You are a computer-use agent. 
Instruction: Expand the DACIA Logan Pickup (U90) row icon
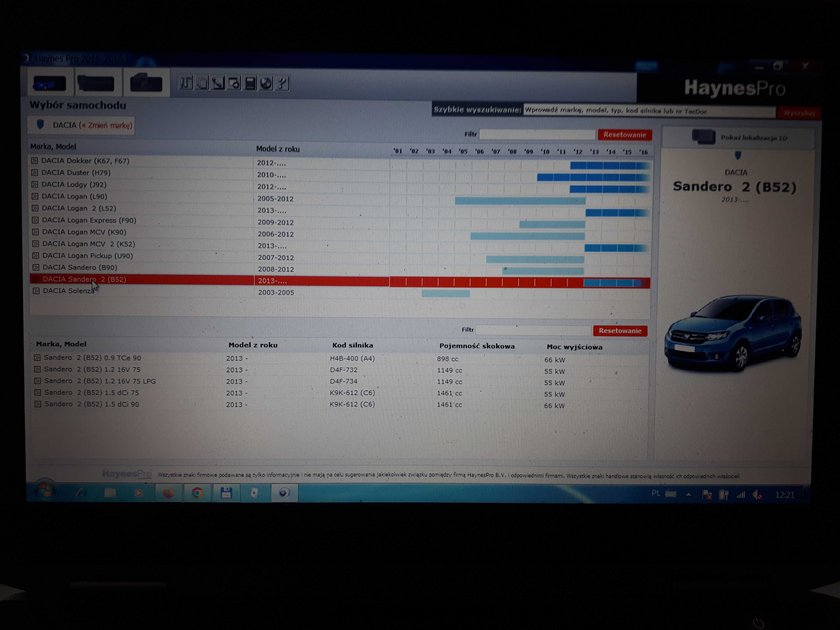(36, 255)
